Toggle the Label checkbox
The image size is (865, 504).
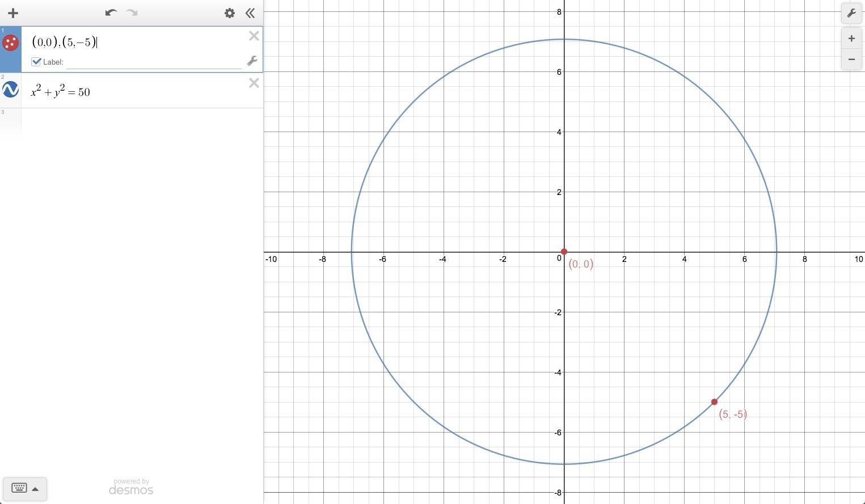tap(36, 61)
